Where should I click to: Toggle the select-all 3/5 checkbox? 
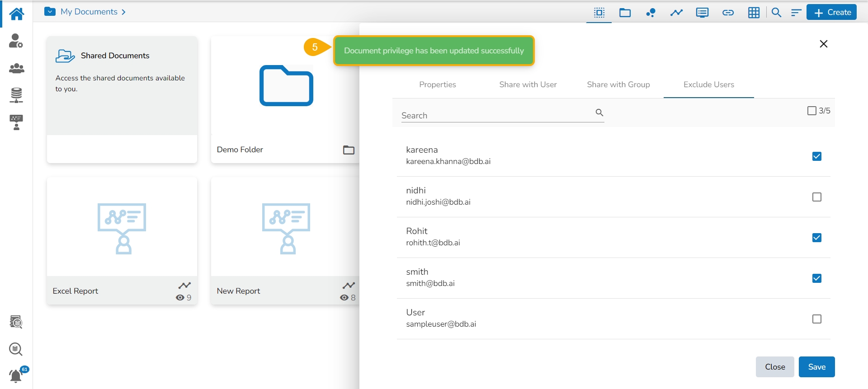tap(811, 111)
